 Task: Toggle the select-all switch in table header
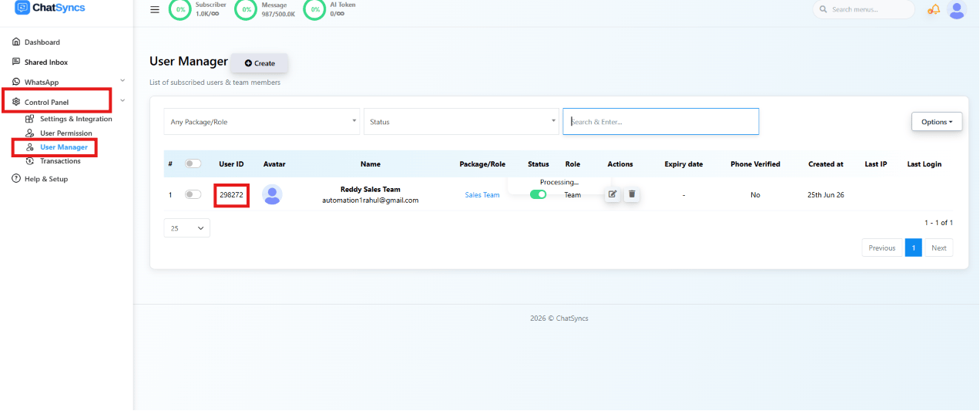pyautogui.click(x=193, y=163)
